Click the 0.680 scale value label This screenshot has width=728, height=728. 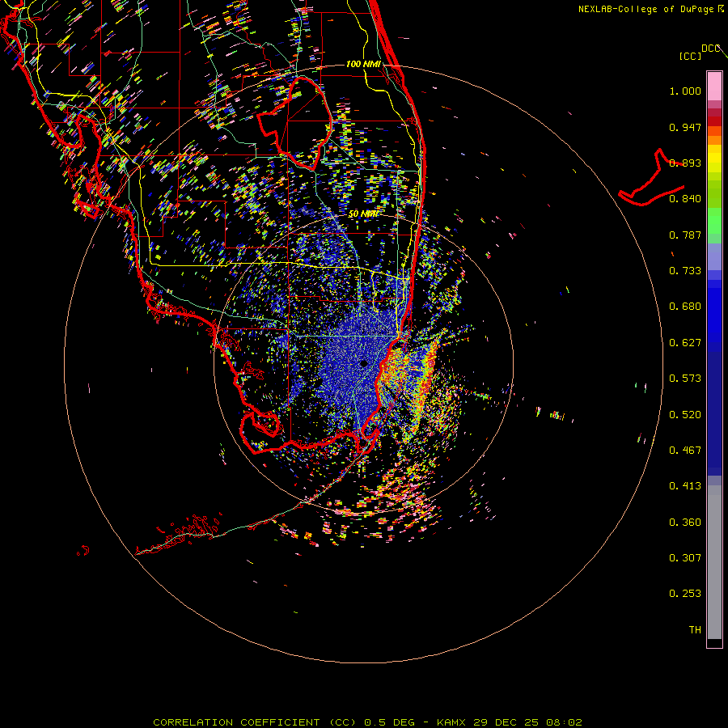click(x=685, y=307)
